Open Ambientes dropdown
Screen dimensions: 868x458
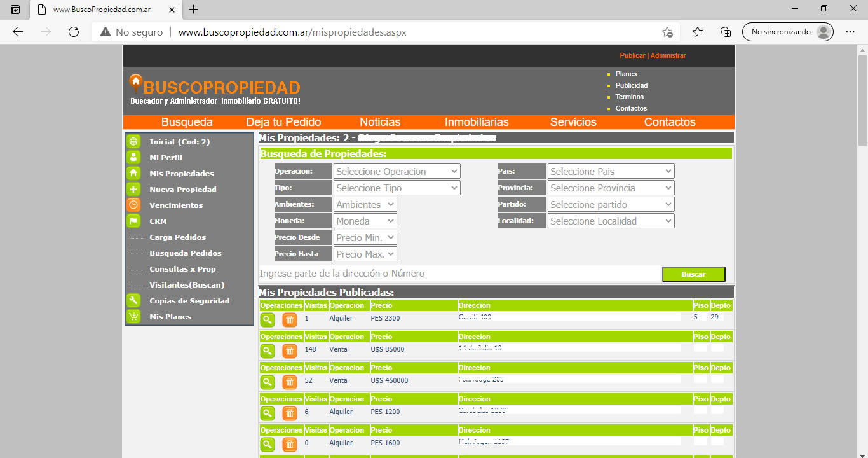(x=365, y=205)
